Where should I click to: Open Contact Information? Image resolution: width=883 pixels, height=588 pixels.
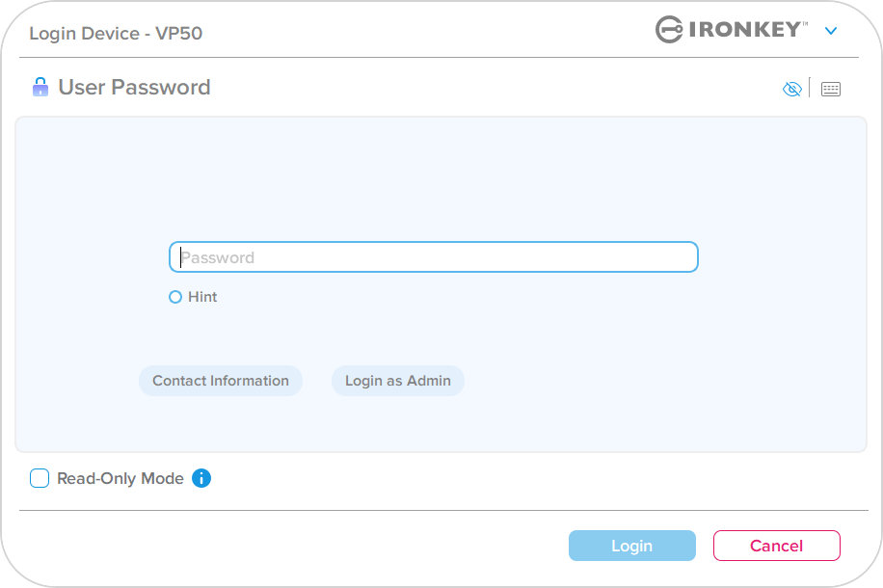pyautogui.click(x=221, y=381)
